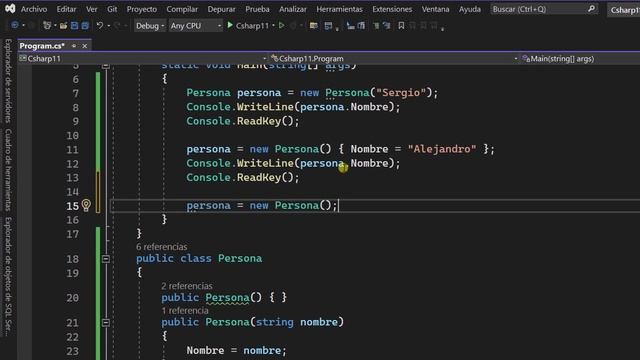Collapse the Persona(string nombre) constructor at line 21
Image resolution: width=640 pixels, height=360 pixels.
106,323
